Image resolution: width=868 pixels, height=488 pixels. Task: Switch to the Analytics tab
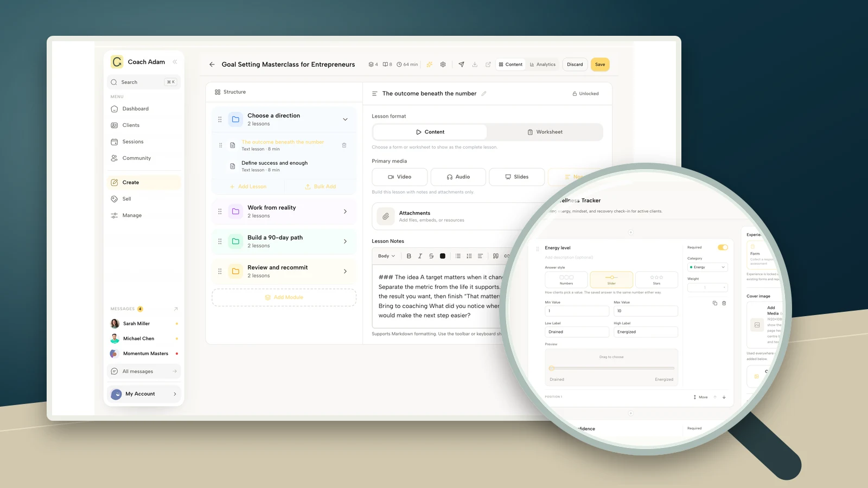(x=542, y=65)
